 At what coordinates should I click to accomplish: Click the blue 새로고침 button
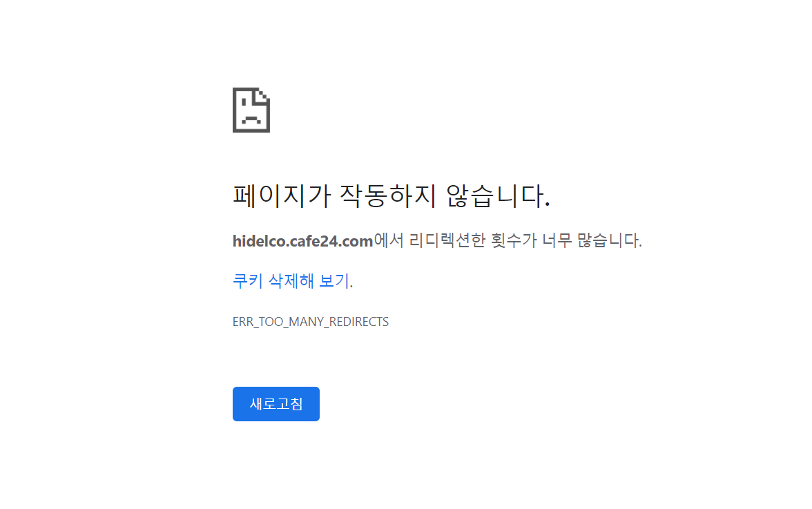pyautogui.click(x=276, y=404)
